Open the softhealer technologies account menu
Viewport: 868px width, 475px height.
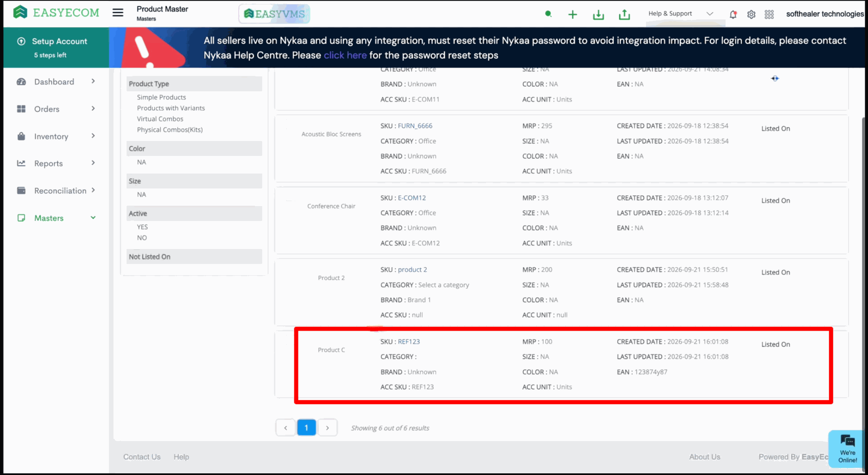825,14
